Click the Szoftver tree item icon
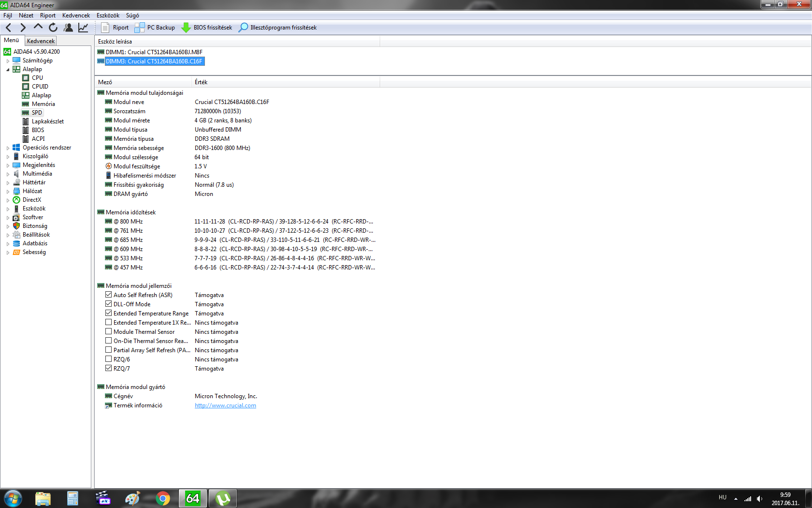This screenshot has width=812, height=508. [x=16, y=217]
